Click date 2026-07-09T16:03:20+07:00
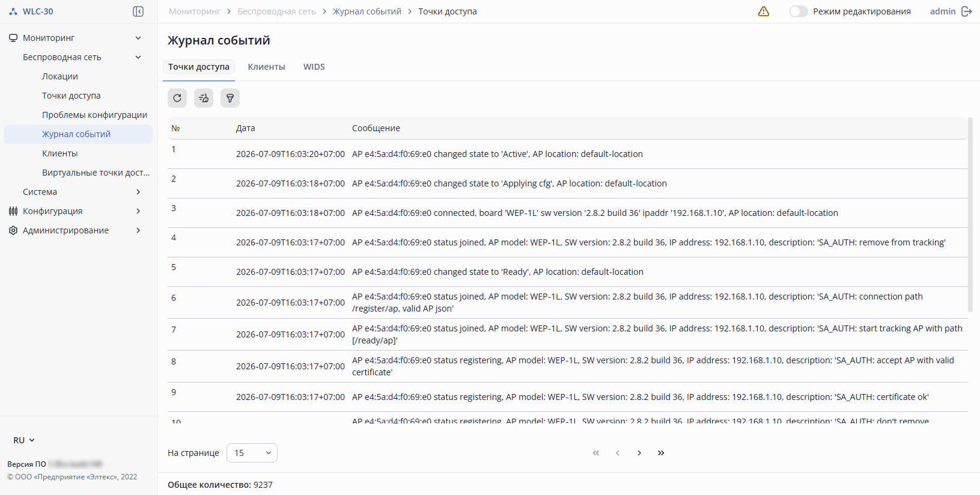The width and height of the screenshot is (980, 495). click(x=290, y=154)
